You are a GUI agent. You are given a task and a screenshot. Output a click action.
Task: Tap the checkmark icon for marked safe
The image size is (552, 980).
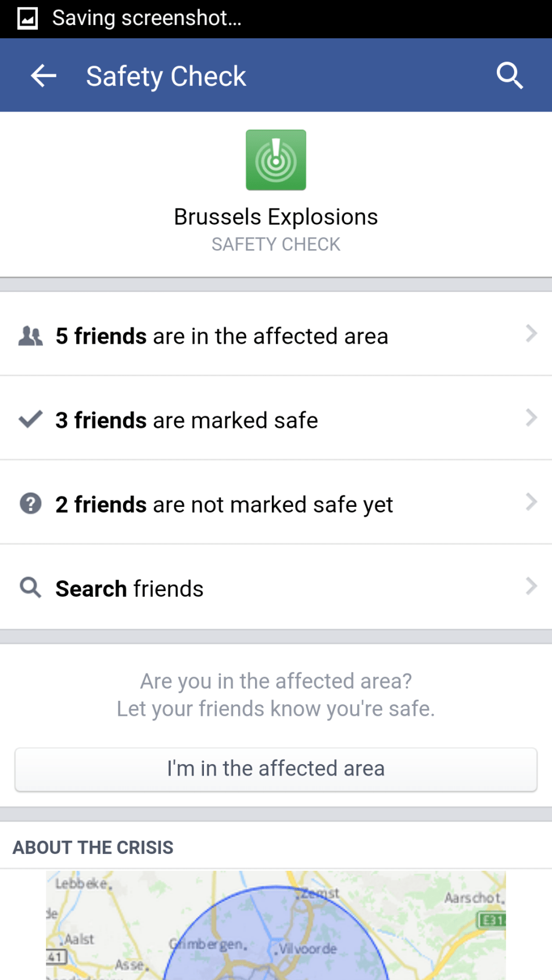pos(31,419)
